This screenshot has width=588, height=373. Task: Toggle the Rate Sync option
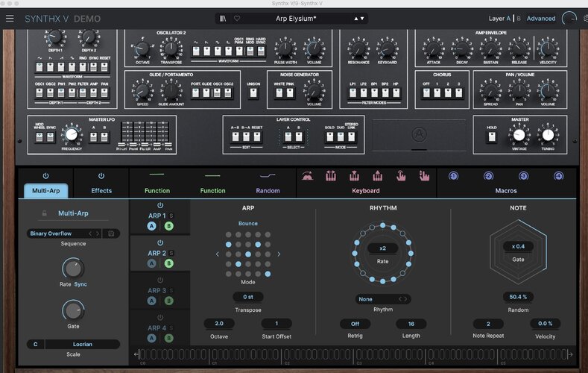(x=80, y=284)
